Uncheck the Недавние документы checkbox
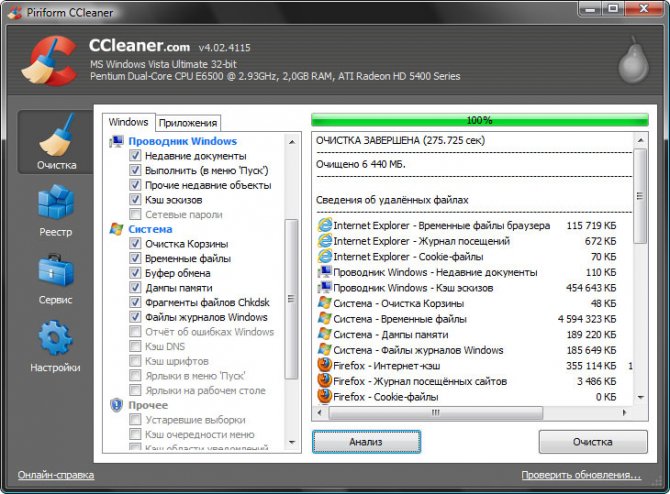This screenshot has height=494, width=670. pos(135,156)
